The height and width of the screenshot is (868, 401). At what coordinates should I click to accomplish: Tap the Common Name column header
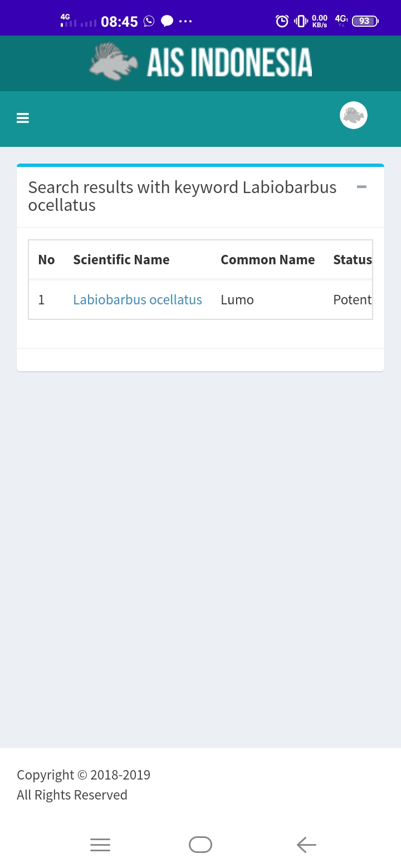tap(268, 260)
